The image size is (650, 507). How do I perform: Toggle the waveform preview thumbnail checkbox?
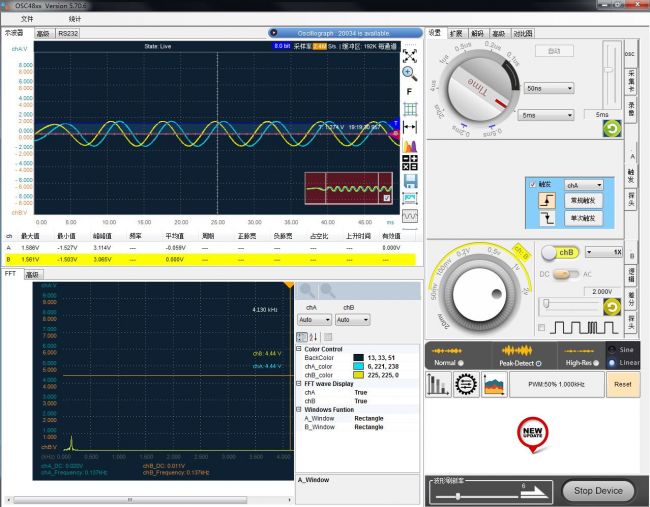pyautogui.click(x=387, y=198)
